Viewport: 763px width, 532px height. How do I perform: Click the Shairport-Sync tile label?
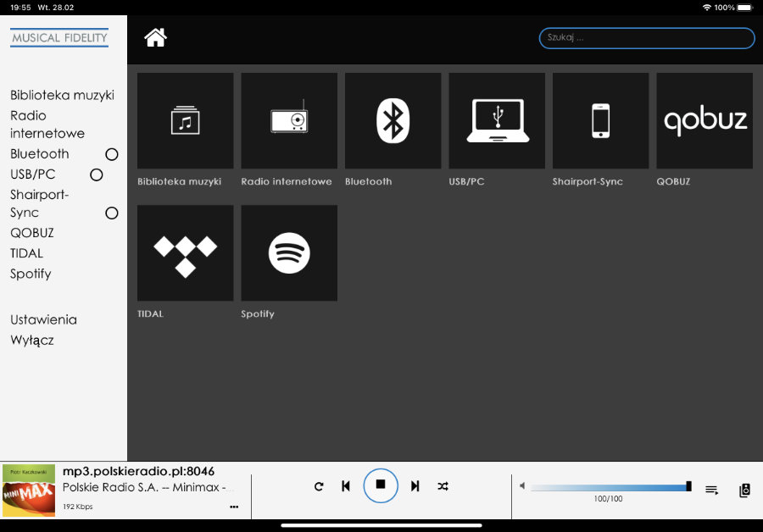point(588,181)
